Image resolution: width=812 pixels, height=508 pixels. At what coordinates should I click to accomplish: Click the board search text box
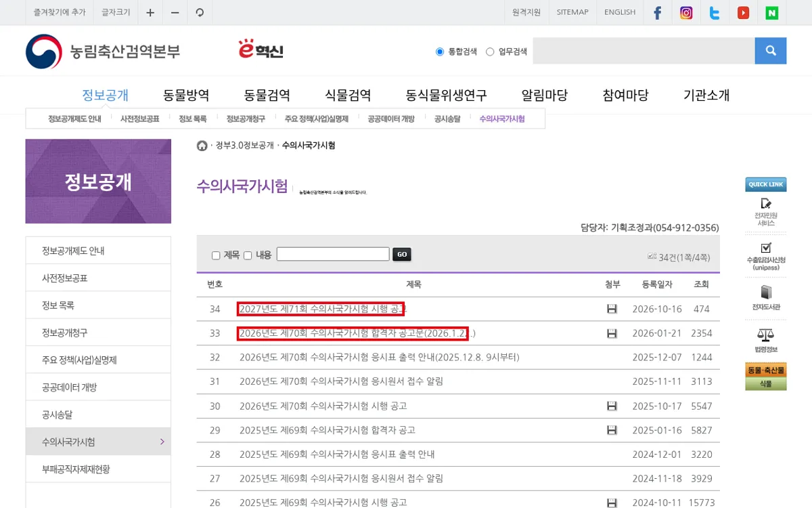click(333, 254)
